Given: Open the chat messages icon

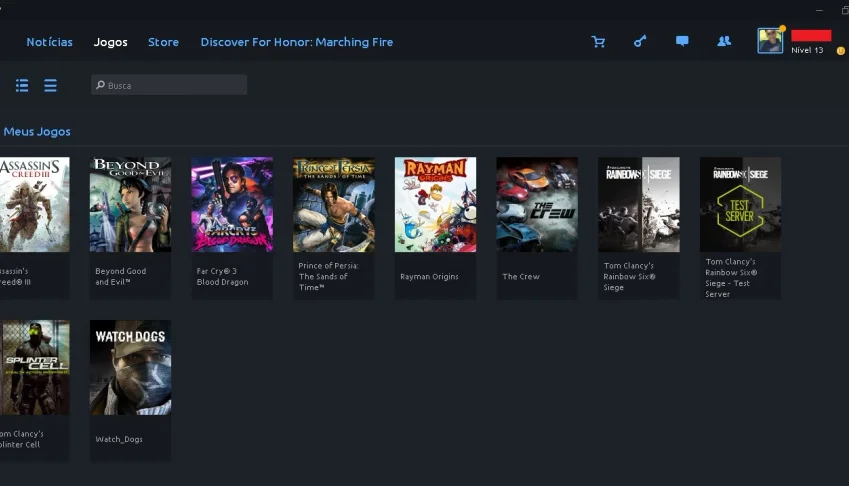Looking at the screenshot, I should [x=682, y=41].
